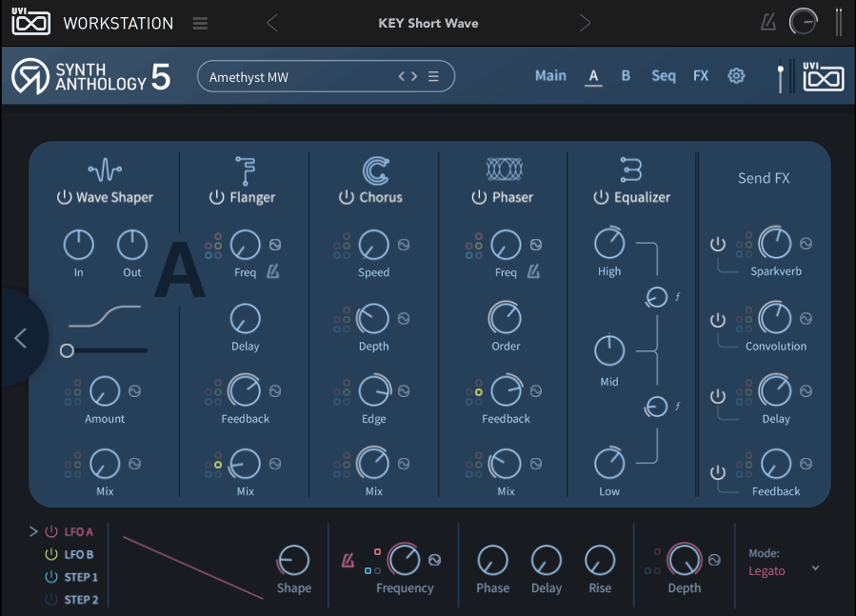Click the Workstation master volume knob
The height and width of the screenshot is (616, 856).
pos(803,23)
